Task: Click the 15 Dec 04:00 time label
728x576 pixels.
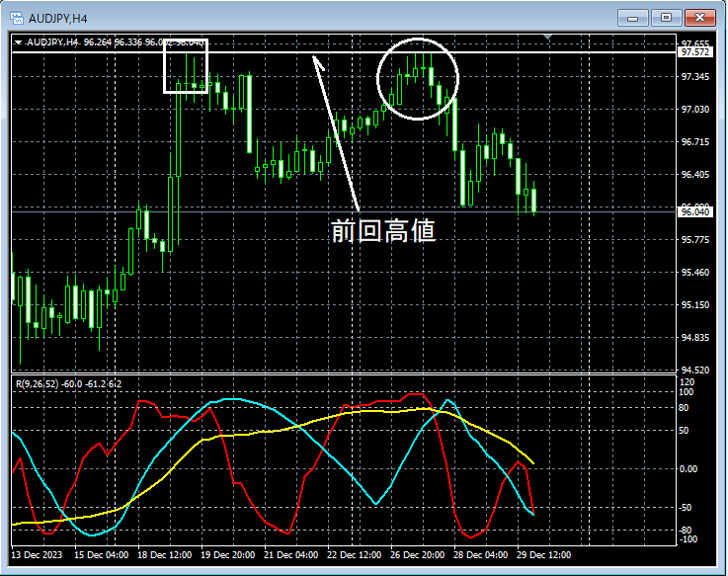Action: 101,554
